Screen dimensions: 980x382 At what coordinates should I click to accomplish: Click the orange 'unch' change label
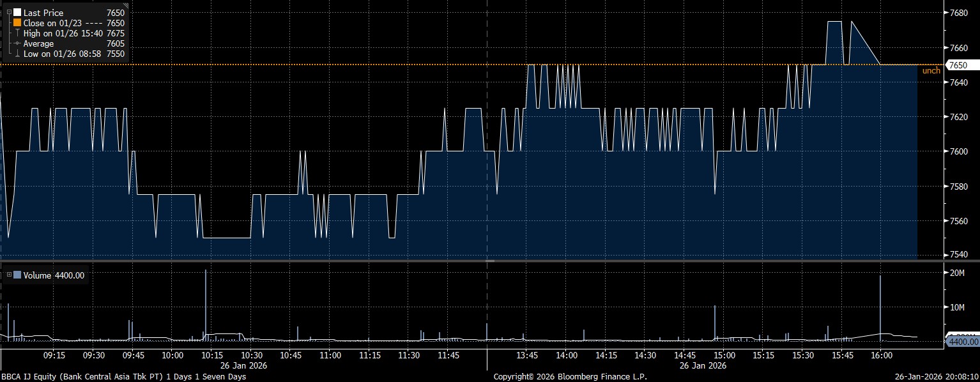click(x=931, y=71)
